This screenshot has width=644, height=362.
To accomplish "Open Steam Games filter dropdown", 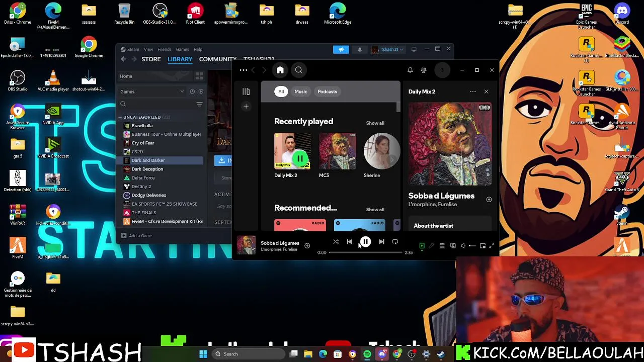I will coord(152,92).
